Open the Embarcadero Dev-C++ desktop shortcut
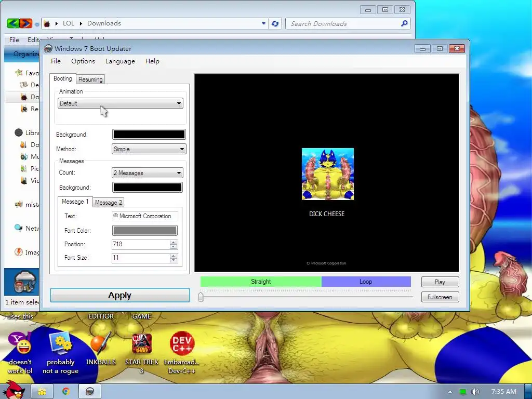Screen dimensions: 532x399 [x=182, y=353]
